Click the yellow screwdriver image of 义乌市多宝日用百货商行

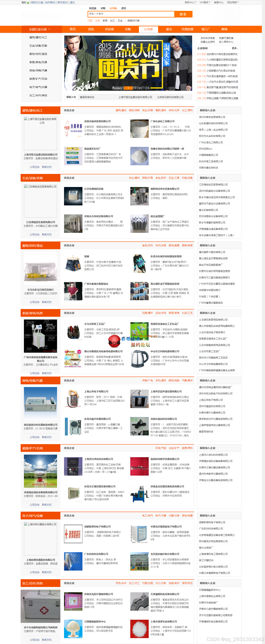[40, 269]
